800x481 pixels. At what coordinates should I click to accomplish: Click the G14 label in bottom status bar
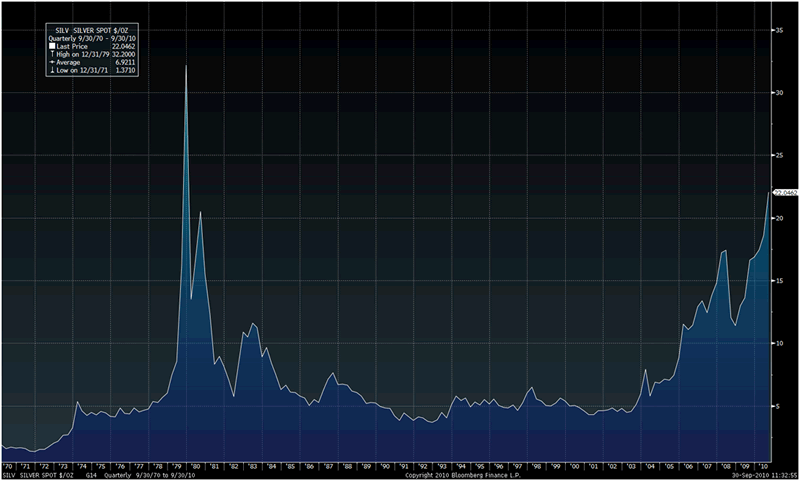coord(94,475)
